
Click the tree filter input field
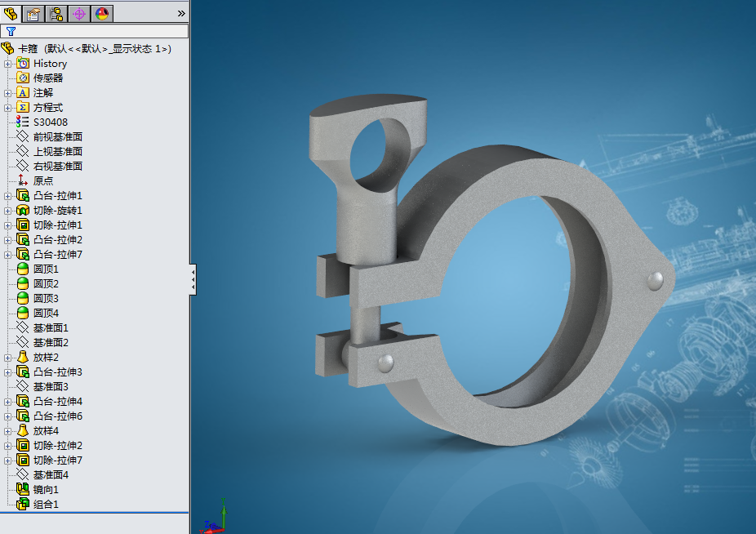pyautogui.click(x=95, y=31)
